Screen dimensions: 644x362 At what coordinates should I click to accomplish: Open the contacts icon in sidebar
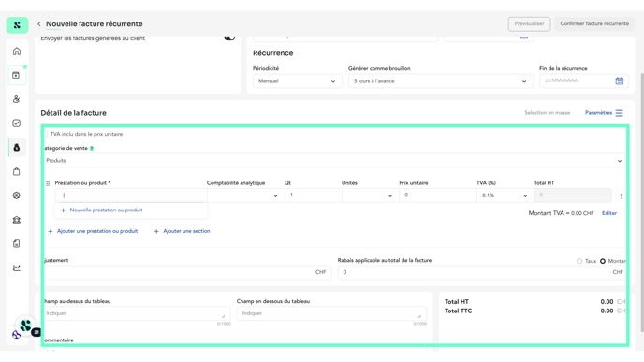click(x=17, y=99)
